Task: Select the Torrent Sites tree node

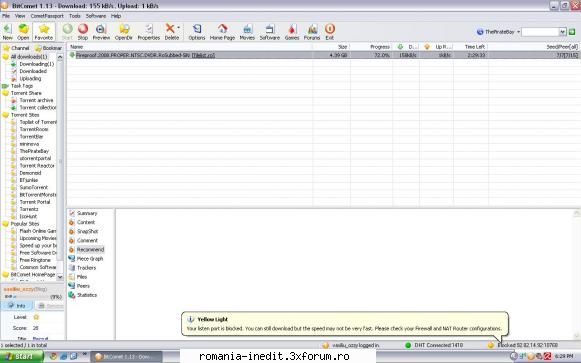Action: 25,115
